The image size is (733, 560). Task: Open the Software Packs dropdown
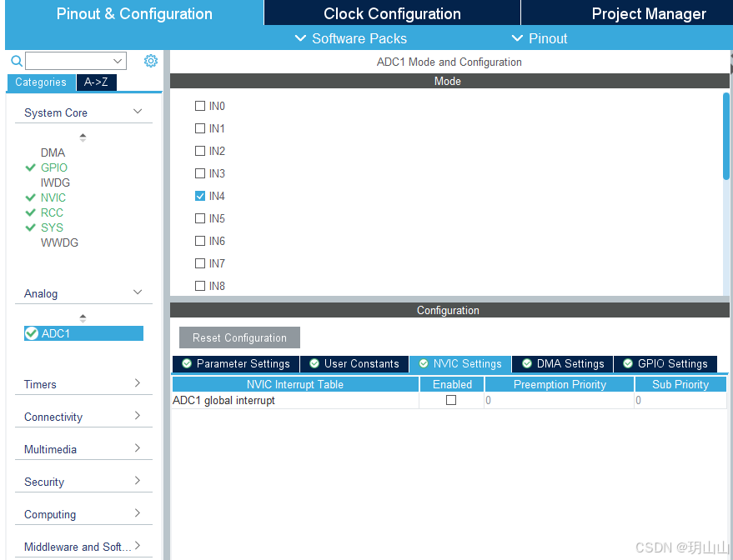[x=351, y=38]
